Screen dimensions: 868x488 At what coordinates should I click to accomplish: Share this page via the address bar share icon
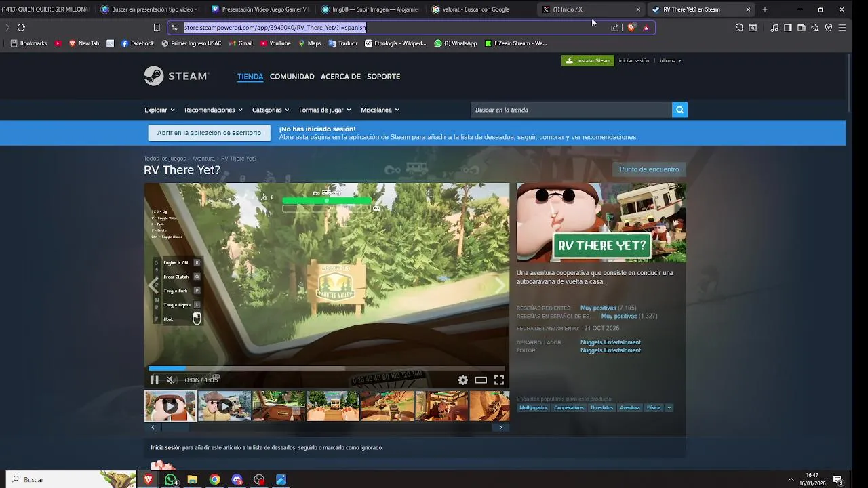(x=615, y=28)
